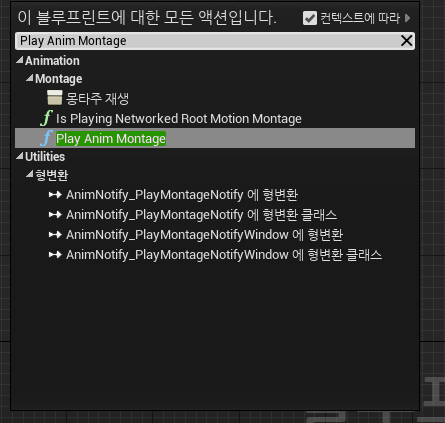Image resolution: width=445 pixels, height=423 pixels.
Task: Expand options arrow next to 컨텍스트에 따라
Action: [407, 18]
